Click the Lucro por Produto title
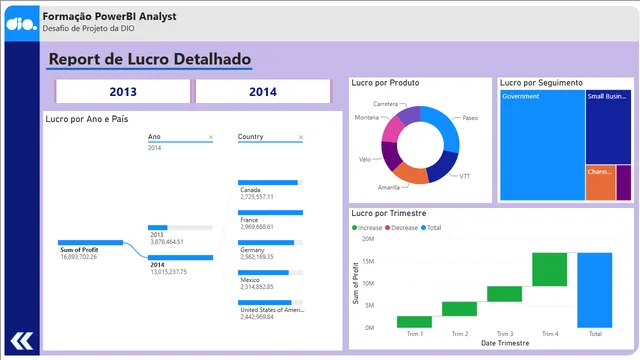The image size is (640, 360). pyautogui.click(x=385, y=83)
